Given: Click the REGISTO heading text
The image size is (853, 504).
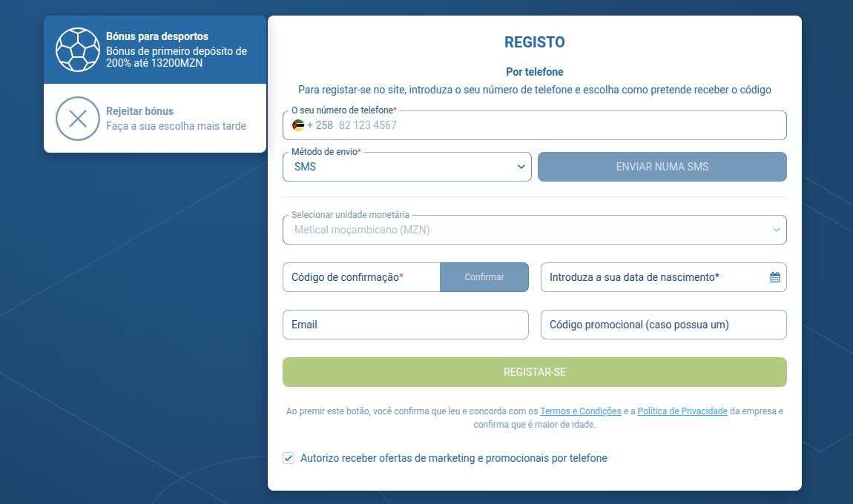Looking at the screenshot, I should tap(535, 42).
